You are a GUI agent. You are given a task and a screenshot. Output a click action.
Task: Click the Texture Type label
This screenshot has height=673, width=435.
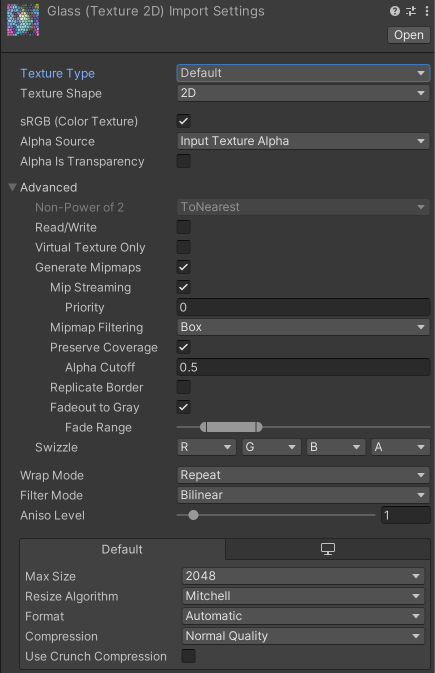tap(58, 73)
